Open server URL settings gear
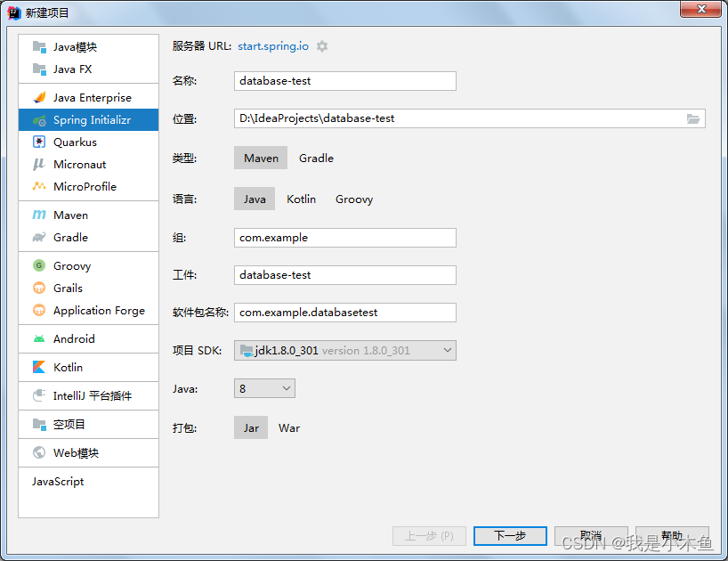728x561 pixels. [322, 46]
